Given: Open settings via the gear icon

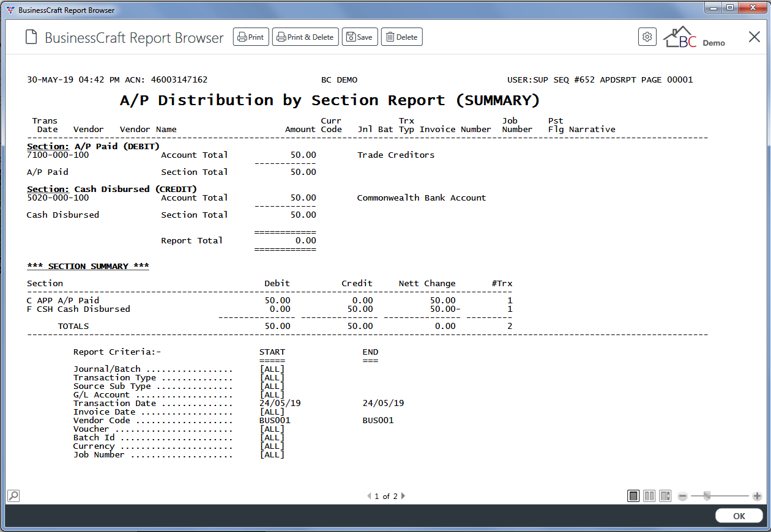Looking at the screenshot, I should (x=647, y=37).
